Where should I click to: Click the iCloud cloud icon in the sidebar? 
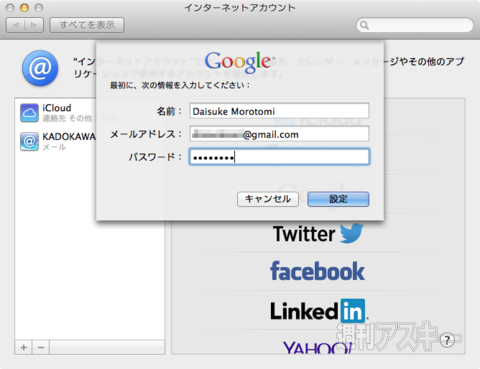29,113
